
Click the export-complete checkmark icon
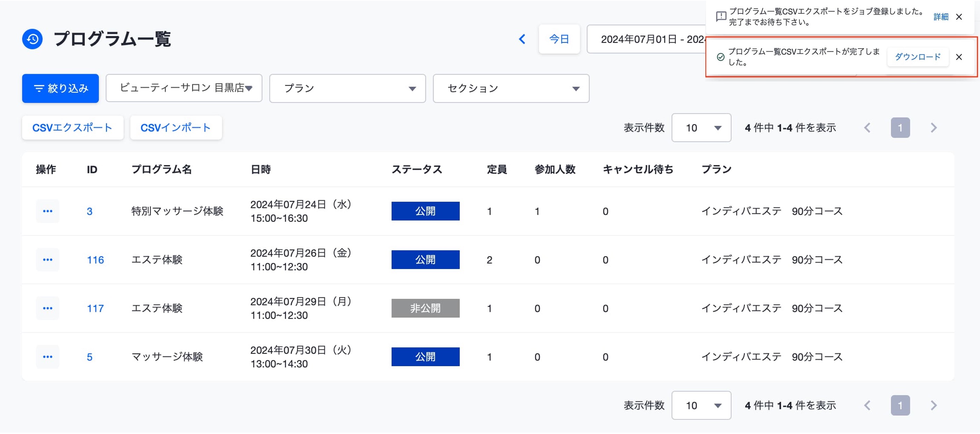pyautogui.click(x=720, y=57)
